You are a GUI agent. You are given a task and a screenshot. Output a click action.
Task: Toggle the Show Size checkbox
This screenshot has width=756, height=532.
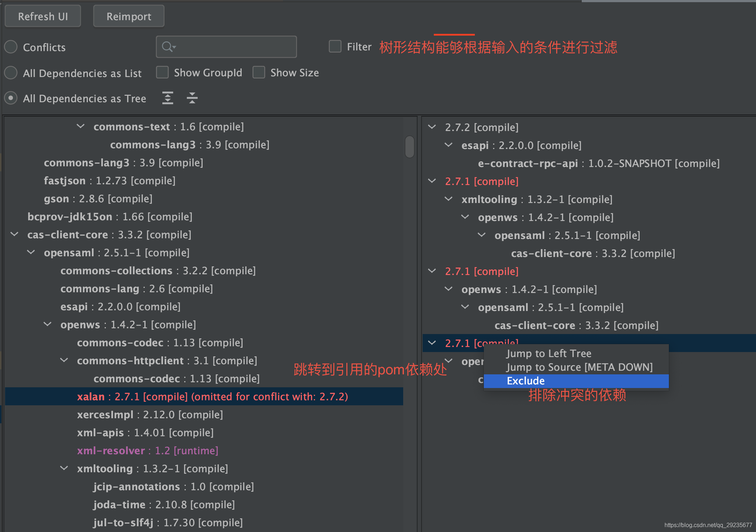(x=259, y=72)
